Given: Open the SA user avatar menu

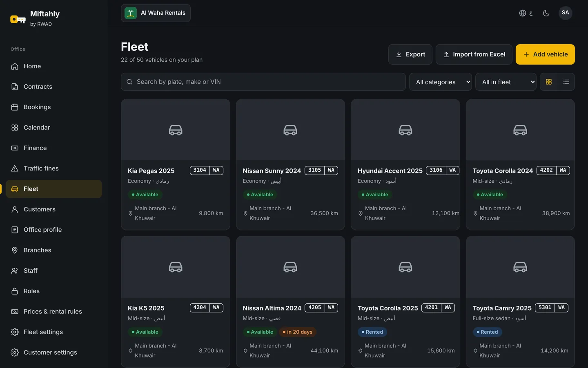Looking at the screenshot, I should tap(565, 13).
